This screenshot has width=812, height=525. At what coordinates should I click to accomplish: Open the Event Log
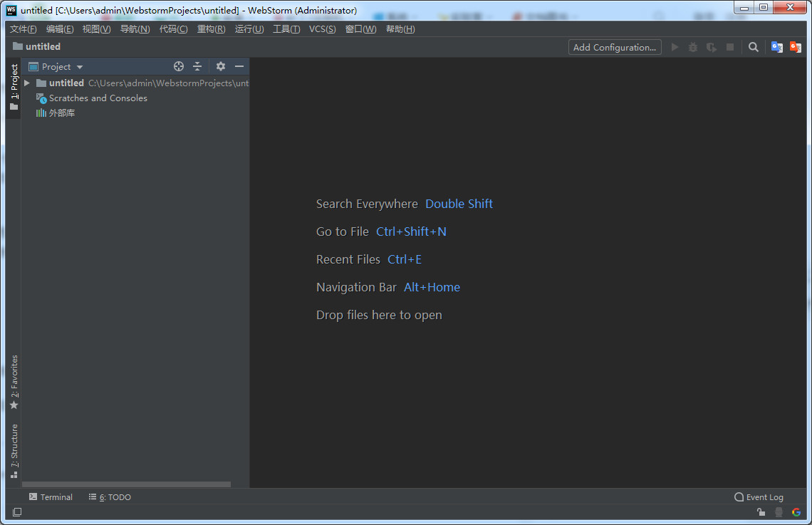click(x=759, y=497)
